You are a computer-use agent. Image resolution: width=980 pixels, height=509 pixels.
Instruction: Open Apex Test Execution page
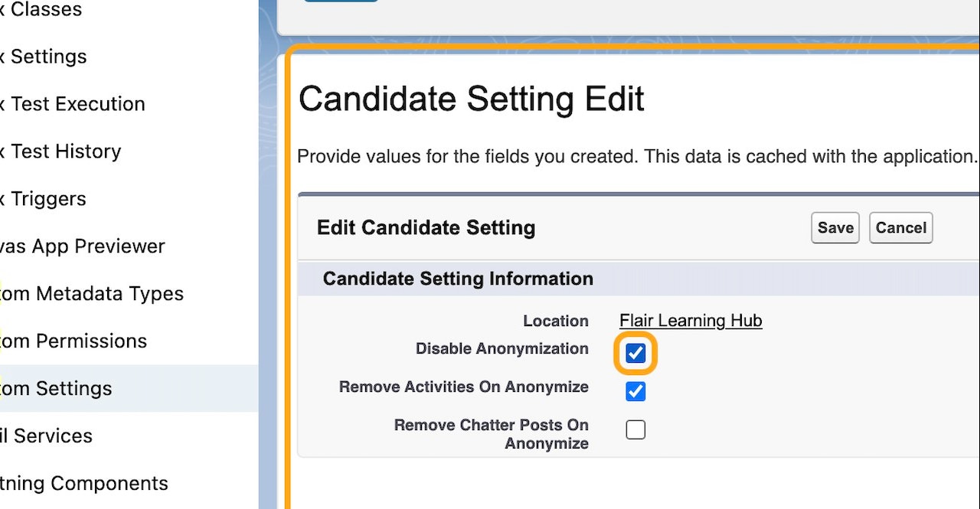pos(75,104)
